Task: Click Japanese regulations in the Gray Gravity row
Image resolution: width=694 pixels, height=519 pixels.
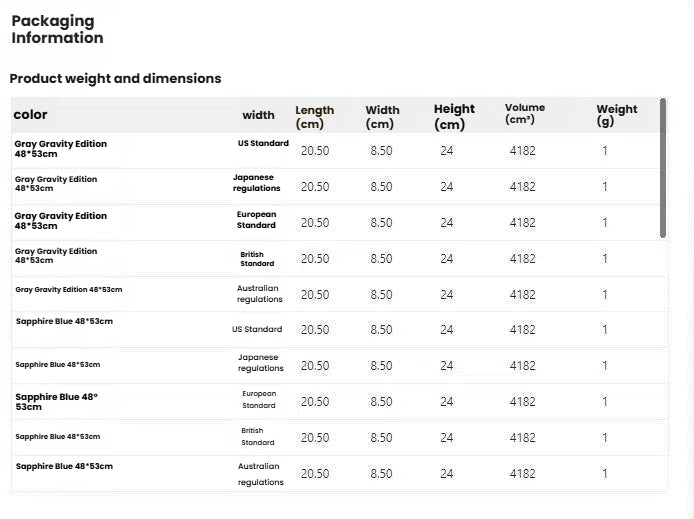Action: 257,183
